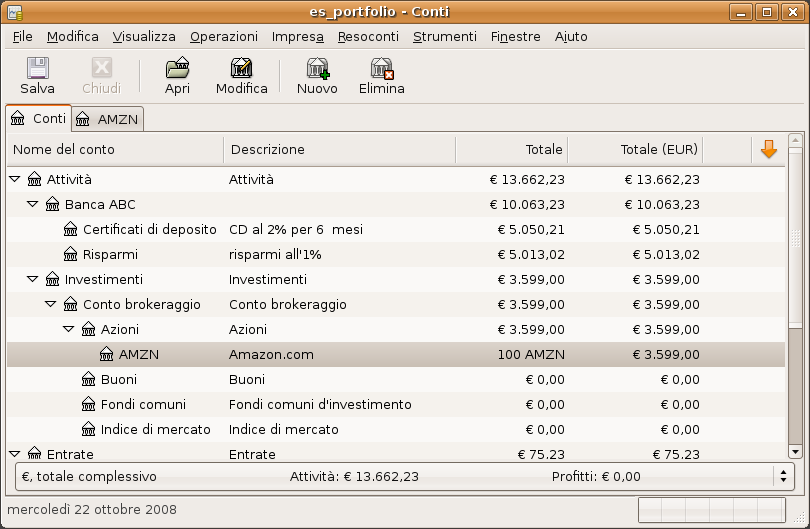The image size is (810, 529).
Task: Click the icon next to Risparmi
Action: [71, 254]
